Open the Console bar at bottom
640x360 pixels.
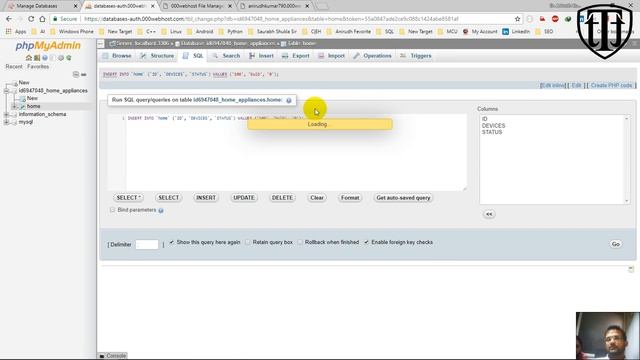[113, 356]
